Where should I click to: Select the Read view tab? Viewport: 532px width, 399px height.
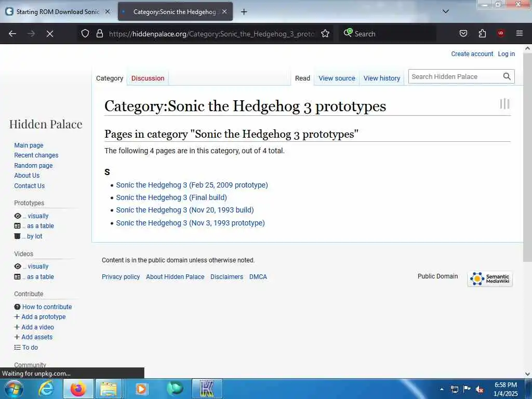[302, 78]
